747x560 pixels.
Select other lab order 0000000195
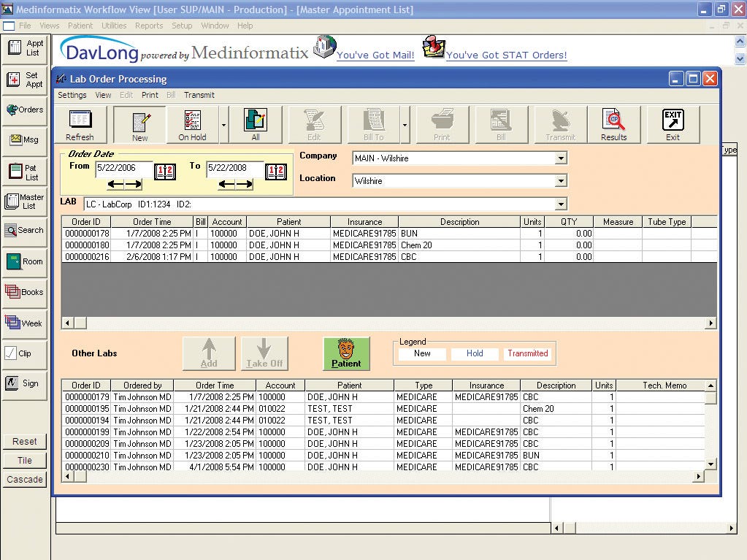(383, 409)
